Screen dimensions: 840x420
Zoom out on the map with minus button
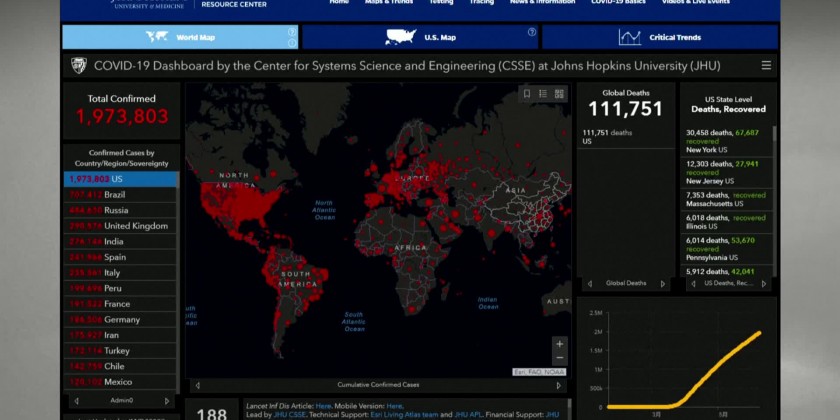559,357
